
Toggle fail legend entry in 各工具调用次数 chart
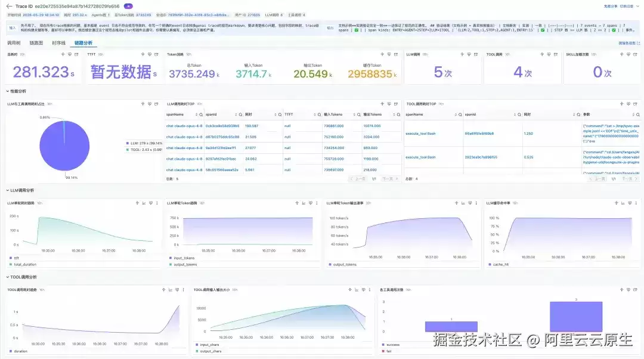click(386, 351)
